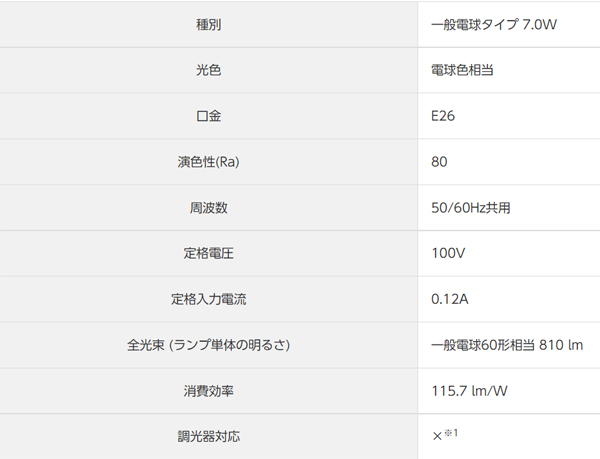This screenshot has height=459, width=600.
Task: Select the 50/60Hz共用 value
Action: [471, 208]
